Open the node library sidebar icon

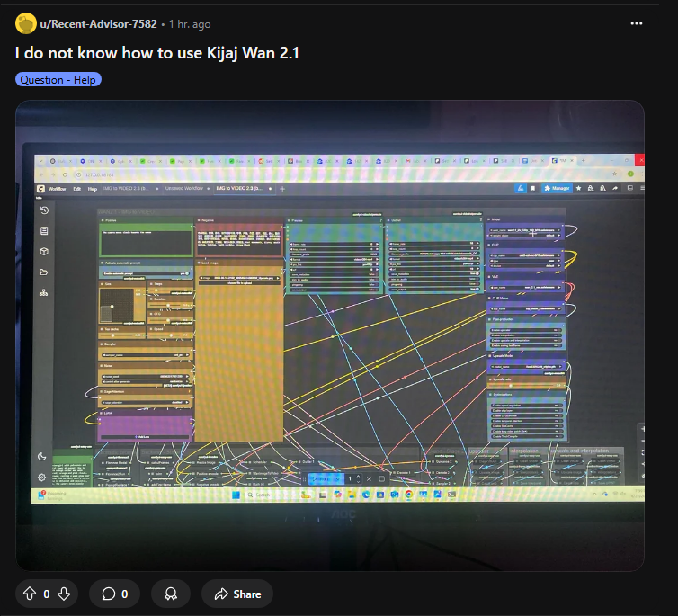(x=44, y=231)
